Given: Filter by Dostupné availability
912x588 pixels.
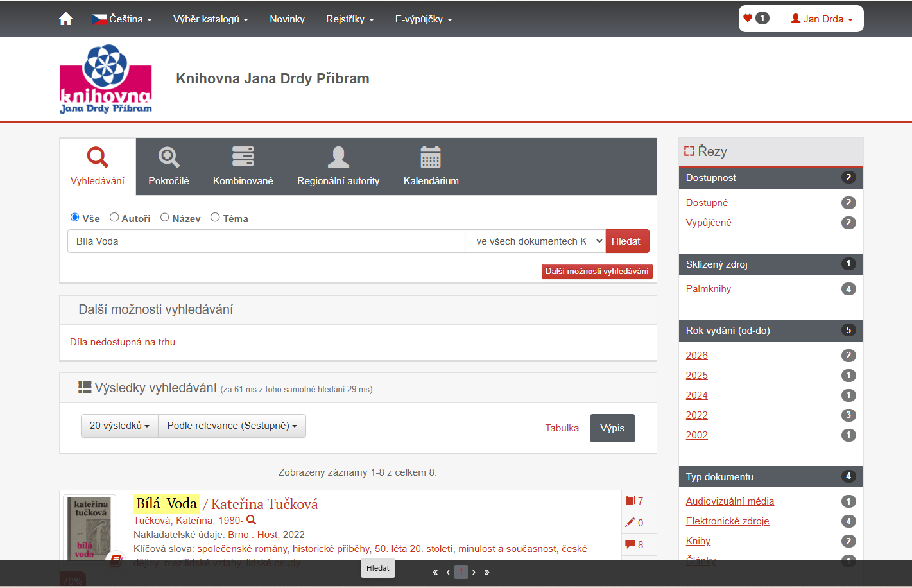Looking at the screenshot, I should [x=707, y=203].
